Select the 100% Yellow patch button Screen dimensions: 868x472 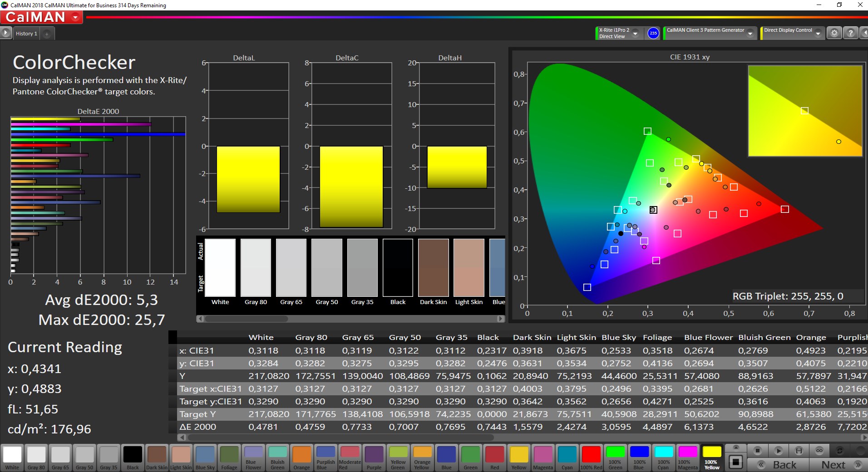point(712,457)
